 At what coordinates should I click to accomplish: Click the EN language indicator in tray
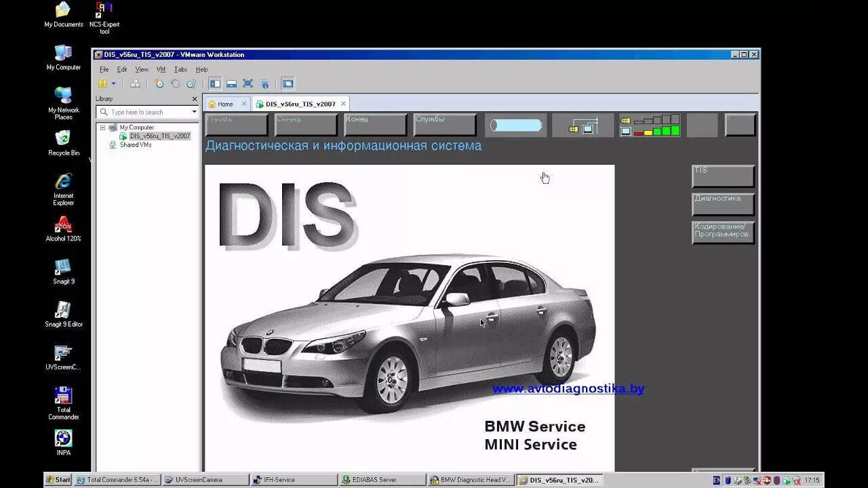[x=717, y=480]
